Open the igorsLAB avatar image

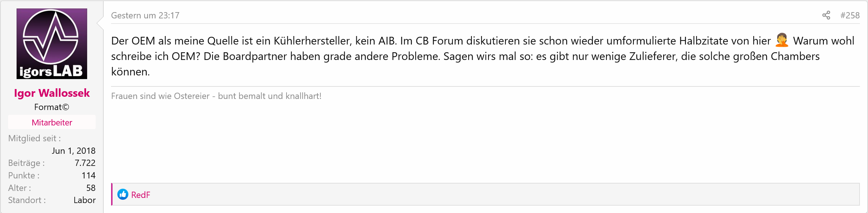pyautogui.click(x=52, y=44)
